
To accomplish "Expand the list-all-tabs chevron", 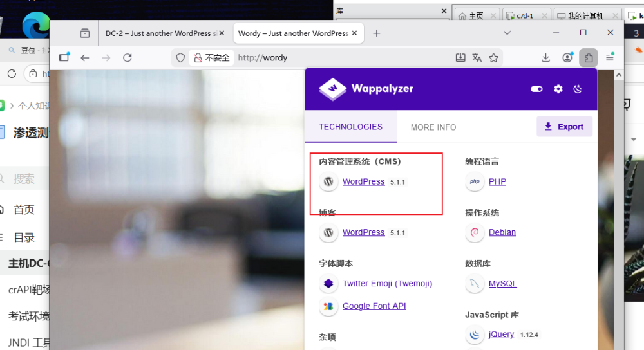I will click(507, 33).
